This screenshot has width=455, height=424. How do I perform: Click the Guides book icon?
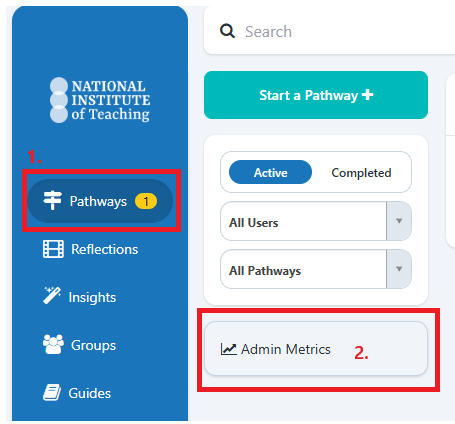point(52,392)
